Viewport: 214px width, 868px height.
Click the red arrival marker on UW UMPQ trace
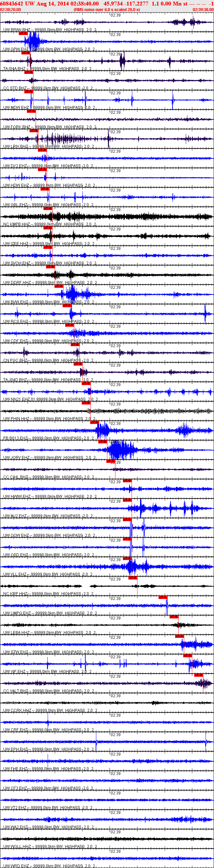pyautogui.click(x=163, y=597)
